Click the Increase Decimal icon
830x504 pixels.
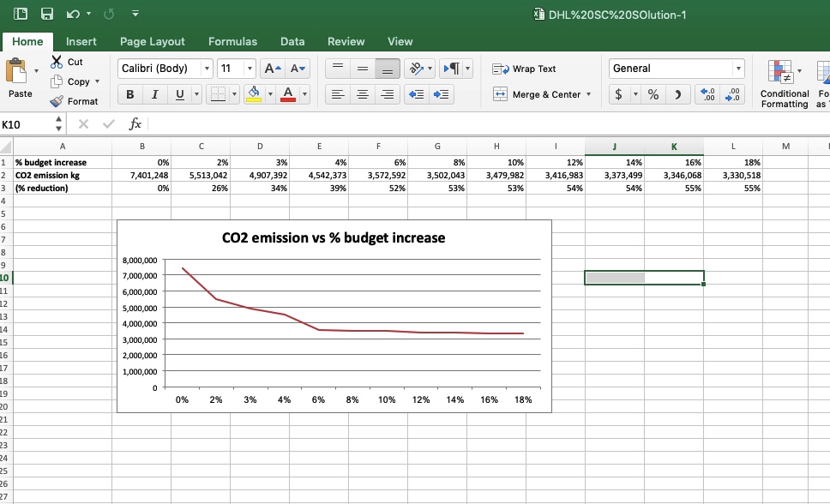pyautogui.click(x=705, y=93)
